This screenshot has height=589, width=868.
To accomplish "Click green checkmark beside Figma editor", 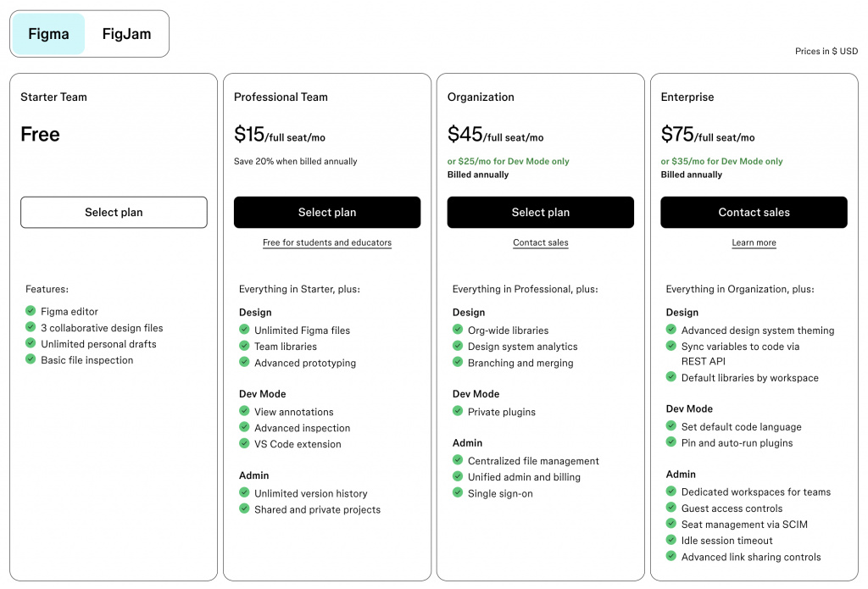I will (x=31, y=311).
